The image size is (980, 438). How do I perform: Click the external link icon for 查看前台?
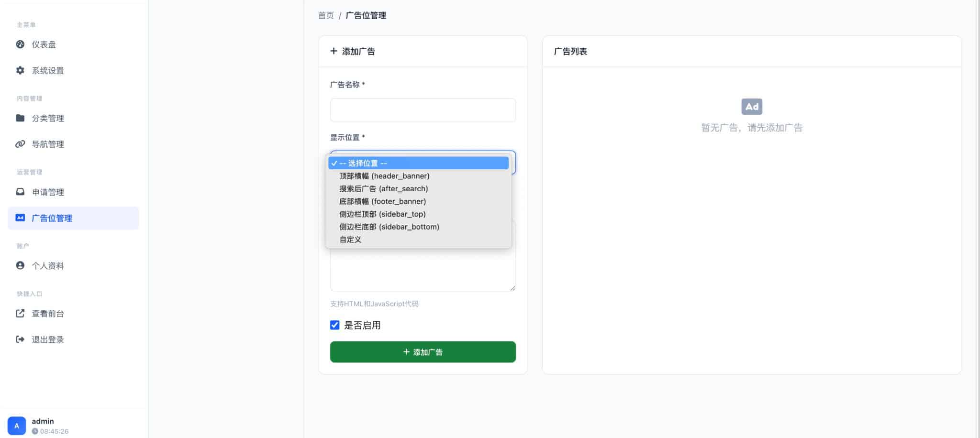click(x=20, y=313)
